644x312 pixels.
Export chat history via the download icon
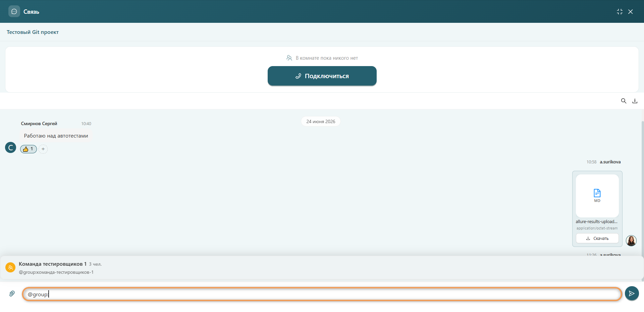(635, 101)
